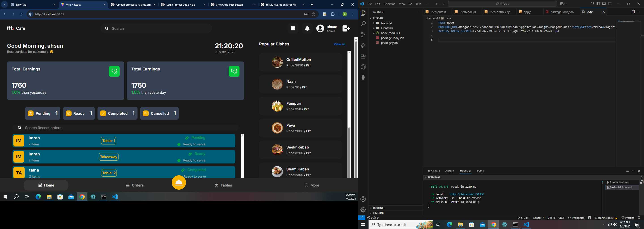Open remote window icon in VS Code status bar

pyautogui.click(x=362, y=218)
